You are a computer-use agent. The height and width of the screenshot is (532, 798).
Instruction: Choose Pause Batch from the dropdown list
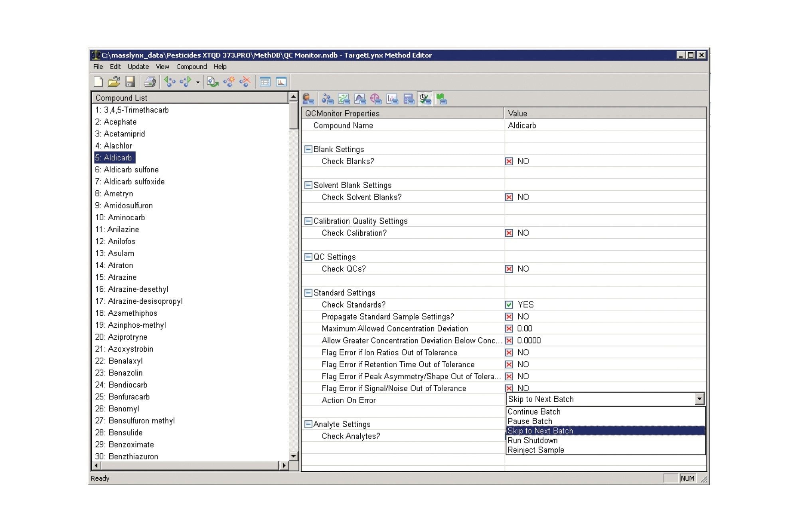(x=606, y=421)
